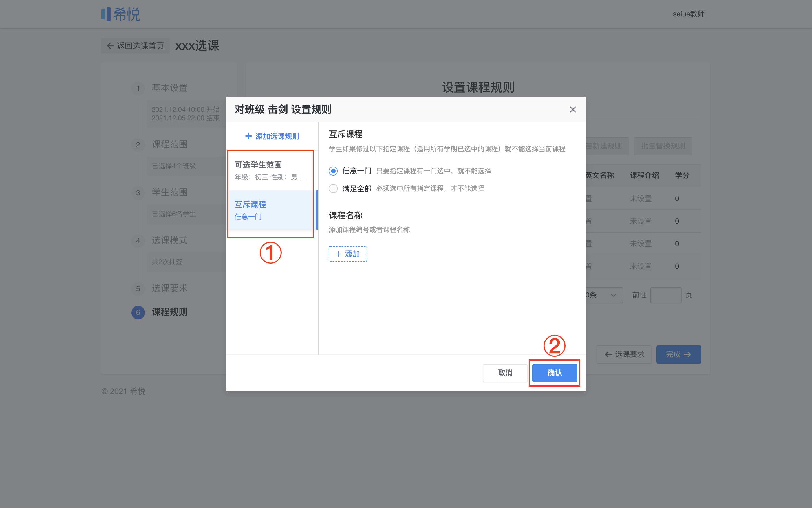Screen dimensions: 812x508
Task: Open step 2 课程范围
Action: [169, 144]
